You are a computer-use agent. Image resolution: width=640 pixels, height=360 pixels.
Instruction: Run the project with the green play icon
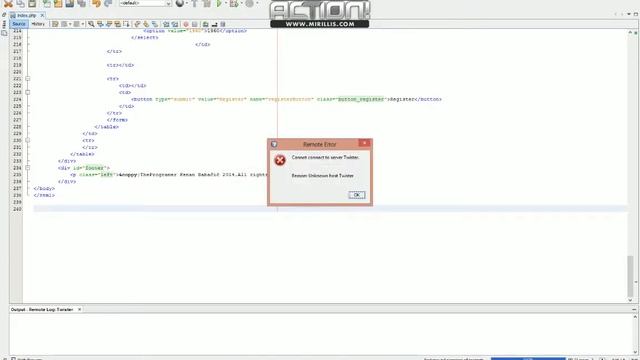[x=219, y=3]
